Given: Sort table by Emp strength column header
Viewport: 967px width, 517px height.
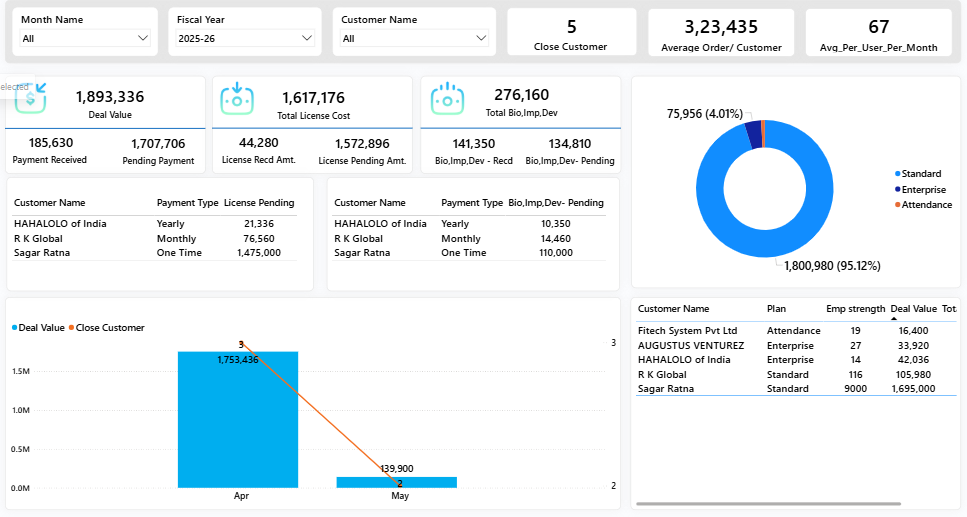Looking at the screenshot, I should (855, 309).
